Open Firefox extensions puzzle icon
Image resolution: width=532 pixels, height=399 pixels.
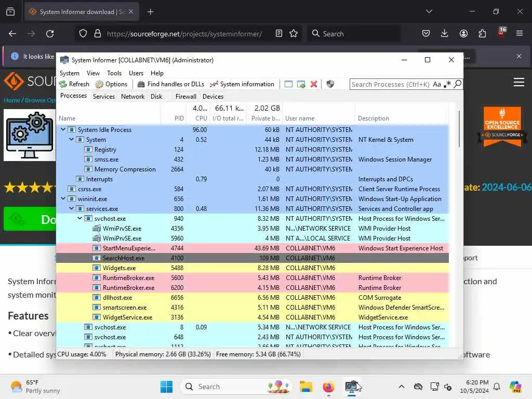tap(482, 33)
